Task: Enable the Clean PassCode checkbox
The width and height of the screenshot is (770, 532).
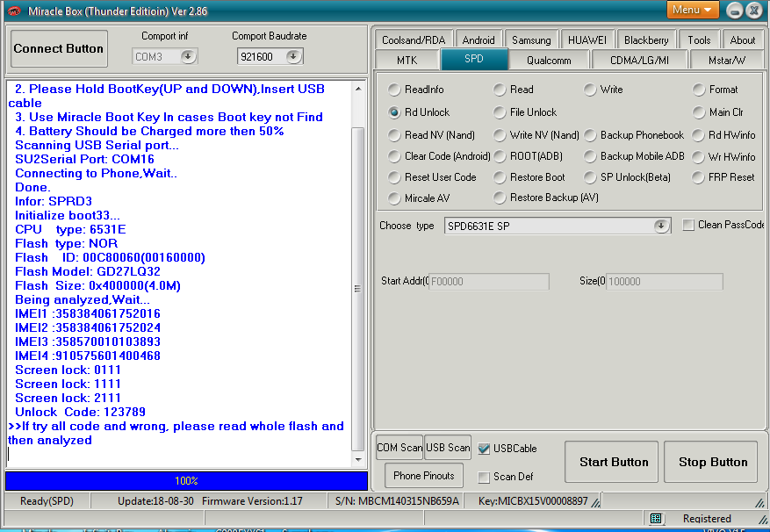Action: pos(688,225)
